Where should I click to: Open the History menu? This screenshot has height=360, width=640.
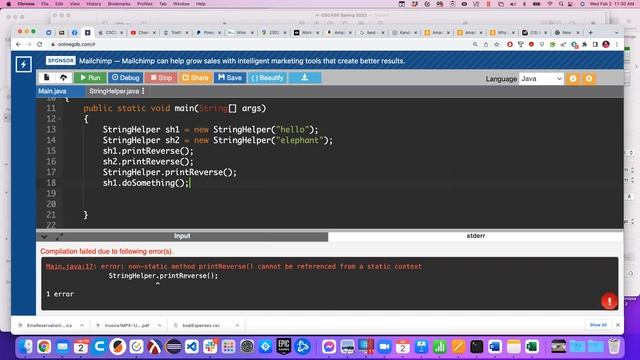pos(93,4)
